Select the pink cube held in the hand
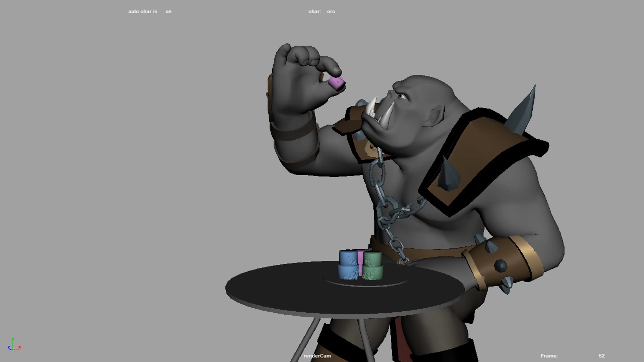644x362 pixels. point(336,83)
